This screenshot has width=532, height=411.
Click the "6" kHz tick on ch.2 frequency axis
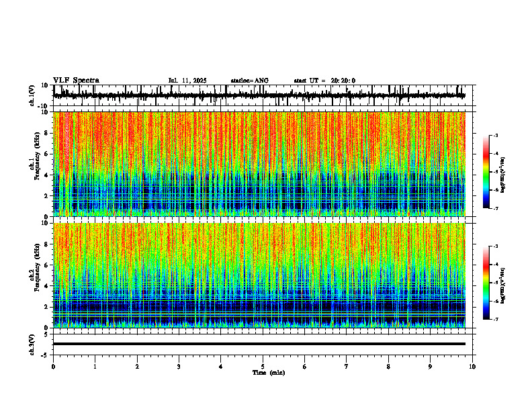coord(47,265)
